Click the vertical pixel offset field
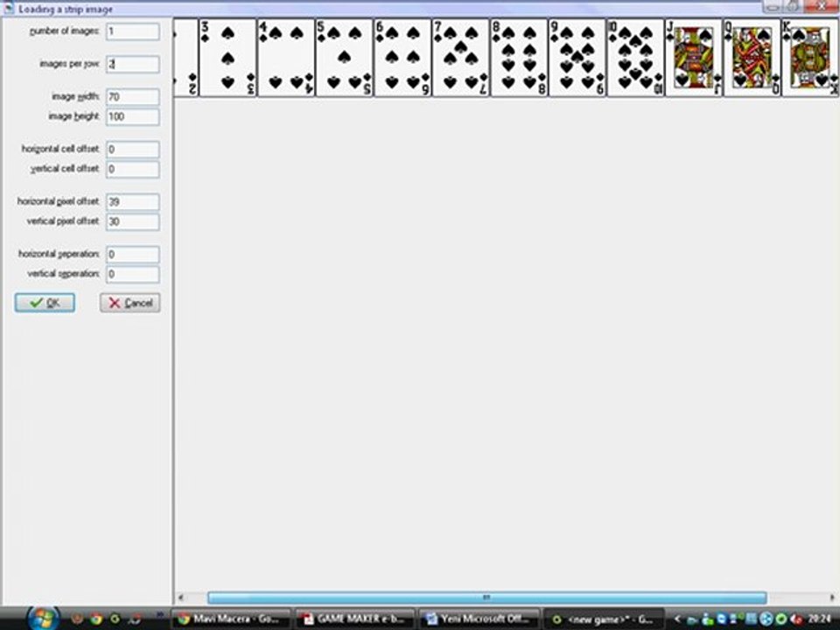This screenshot has width=840, height=630. tap(133, 221)
